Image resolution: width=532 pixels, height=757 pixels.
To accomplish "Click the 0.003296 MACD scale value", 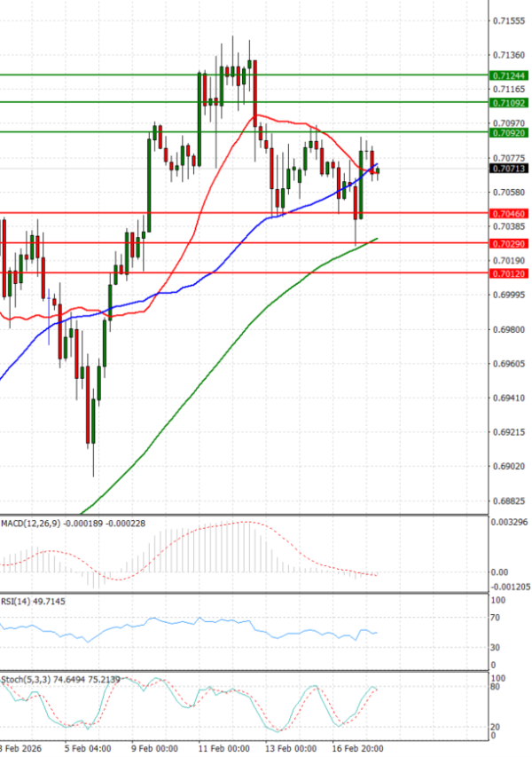I will pos(510,522).
